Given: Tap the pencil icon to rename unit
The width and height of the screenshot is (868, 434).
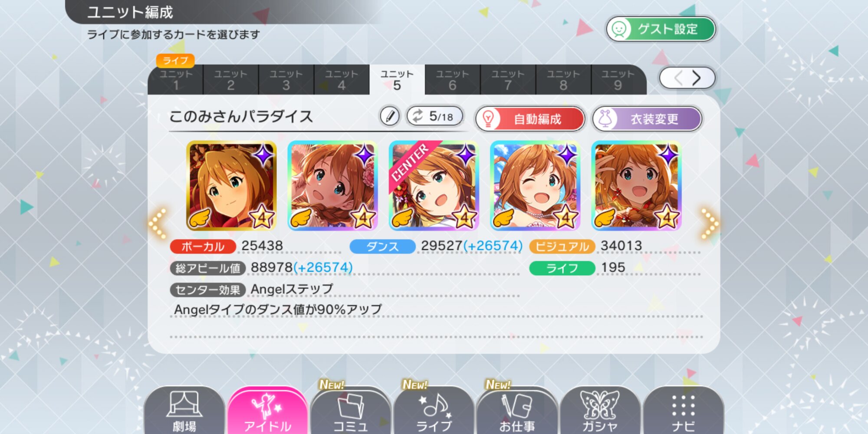Looking at the screenshot, I should 390,116.
